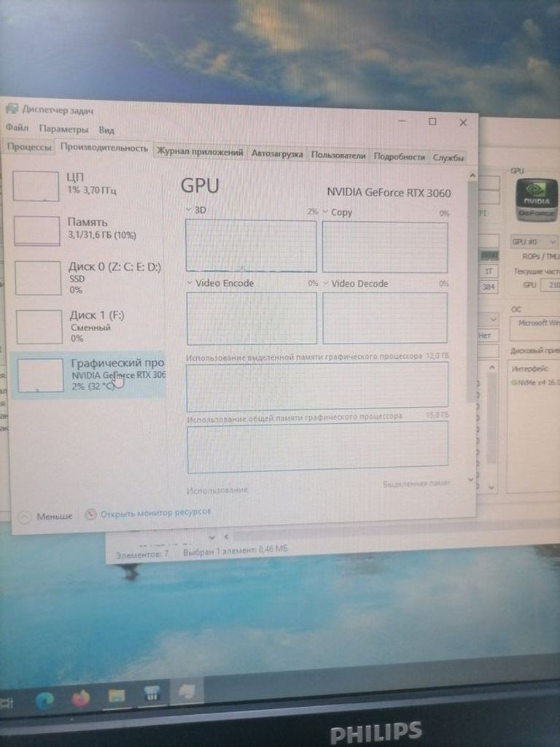Screen dimensions: 560x747
Task: Switch to the Службы tab
Action: (x=448, y=158)
